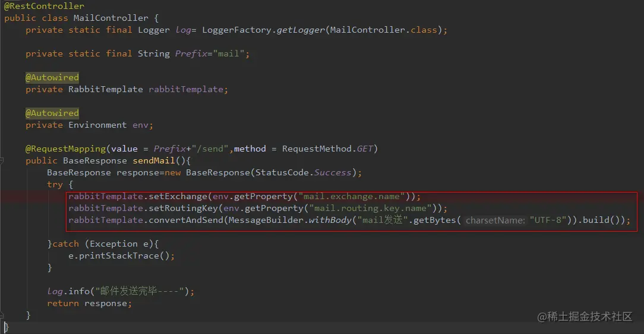Click the MessageBuilder class name
644x334 pixels.
266,220
